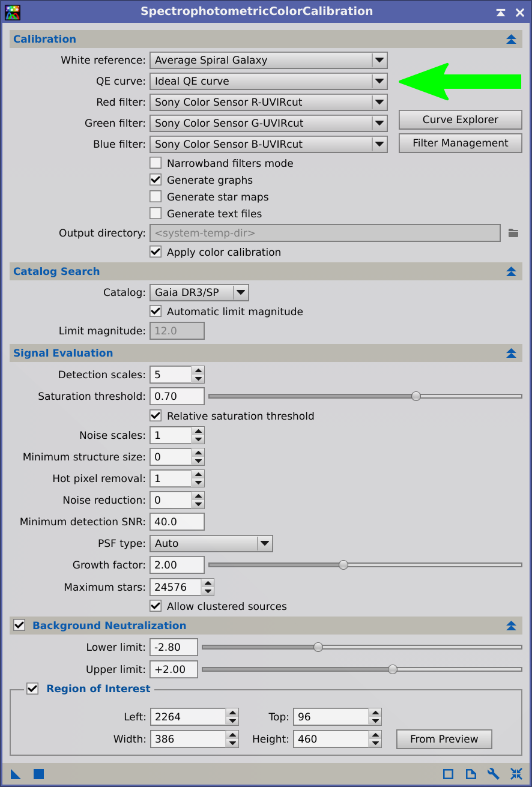The width and height of the screenshot is (532, 787).
Task: Click the ROI Left 2264 field
Action: [188, 717]
